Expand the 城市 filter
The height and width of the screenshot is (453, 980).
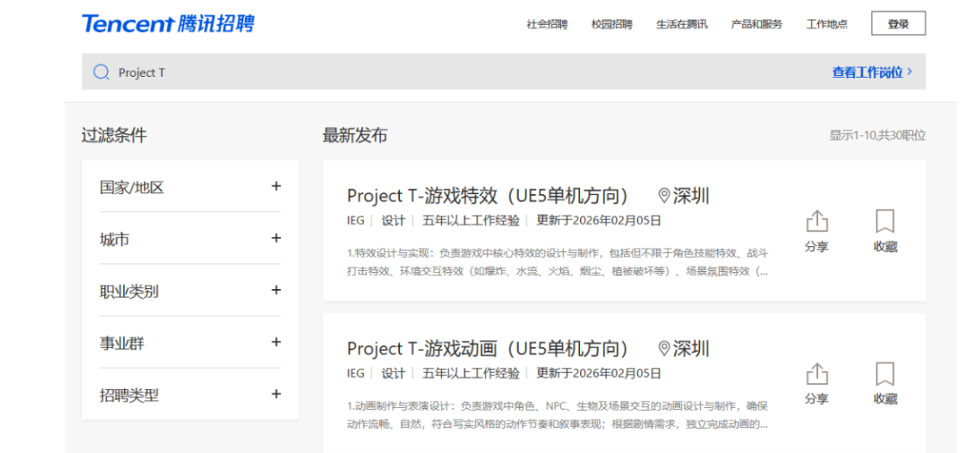(x=276, y=238)
